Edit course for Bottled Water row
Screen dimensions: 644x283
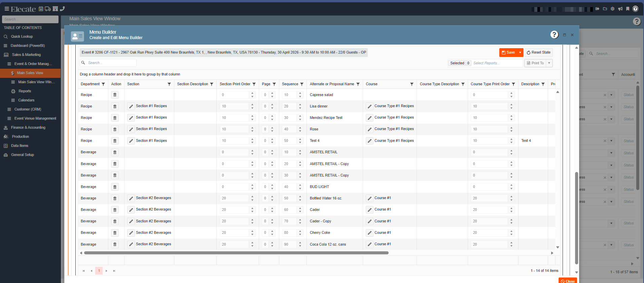[369, 198]
